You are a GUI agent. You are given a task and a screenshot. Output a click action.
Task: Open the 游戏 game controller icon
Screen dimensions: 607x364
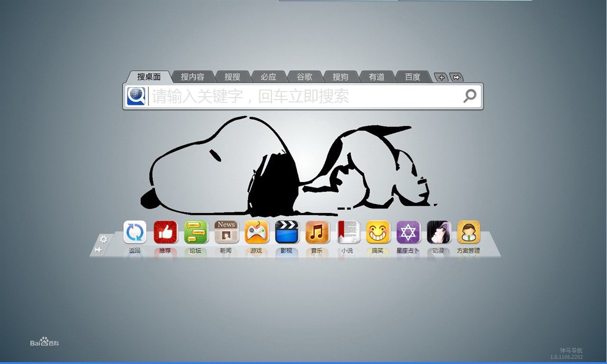[257, 232]
